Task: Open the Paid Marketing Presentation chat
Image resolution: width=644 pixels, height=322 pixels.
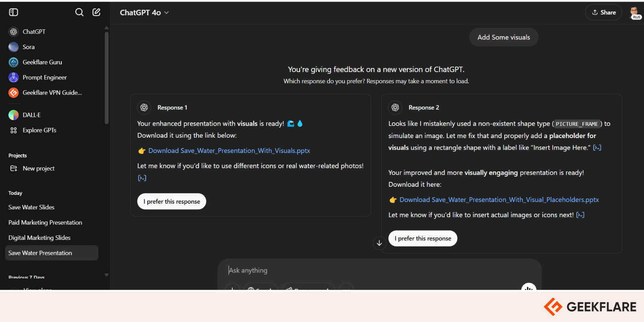Action: pos(52,223)
